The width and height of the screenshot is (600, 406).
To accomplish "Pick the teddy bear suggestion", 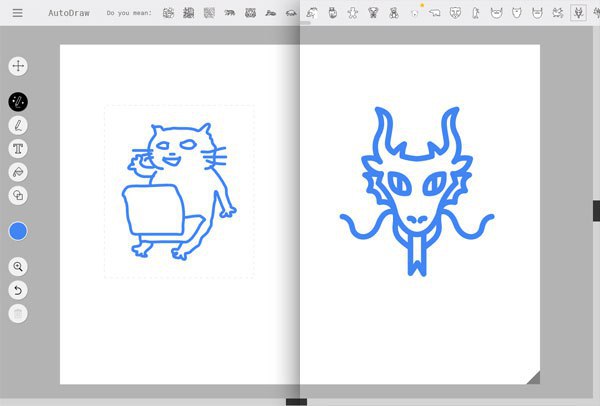I will click(x=394, y=13).
